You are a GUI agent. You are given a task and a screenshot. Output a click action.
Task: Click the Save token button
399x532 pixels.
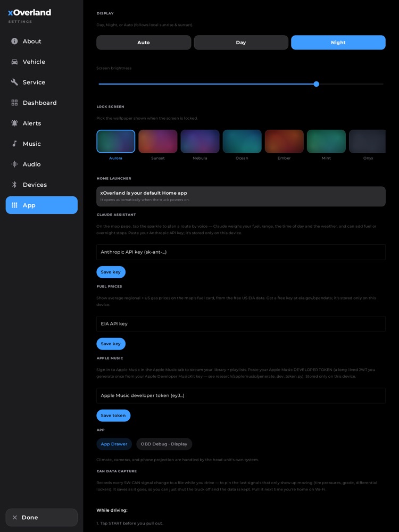tap(113, 415)
